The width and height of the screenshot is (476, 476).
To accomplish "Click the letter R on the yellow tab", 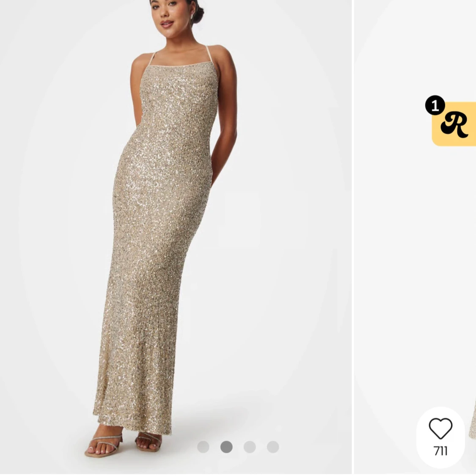I will tap(454, 124).
